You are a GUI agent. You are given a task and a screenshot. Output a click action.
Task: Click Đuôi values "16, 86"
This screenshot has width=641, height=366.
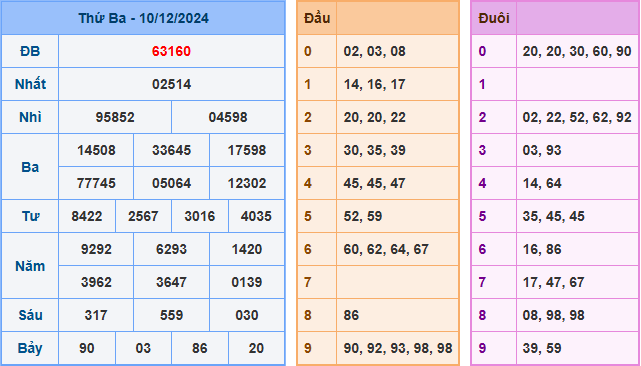542,249
